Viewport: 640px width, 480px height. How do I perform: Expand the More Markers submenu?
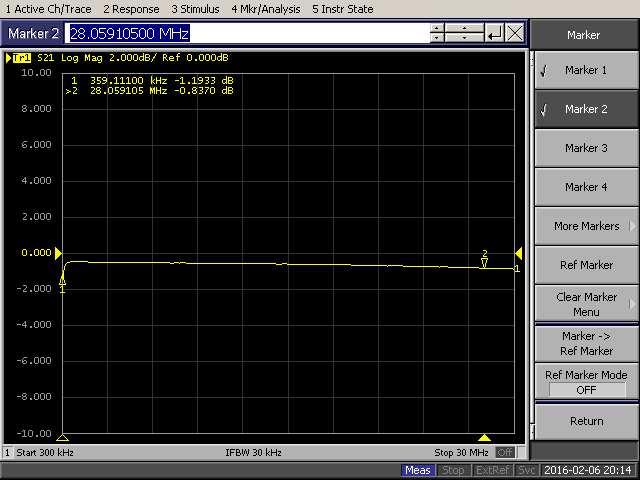[x=586, y=226]
